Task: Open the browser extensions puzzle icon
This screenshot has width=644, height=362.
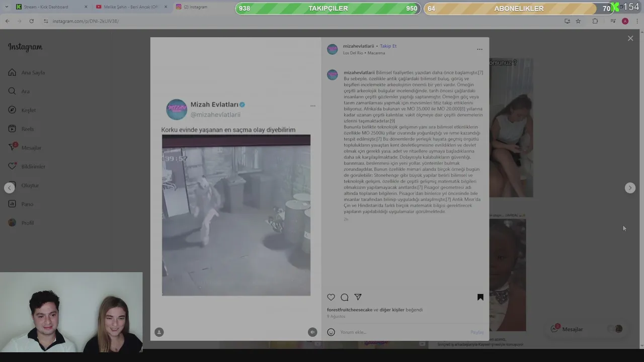Action: point(595,21)
